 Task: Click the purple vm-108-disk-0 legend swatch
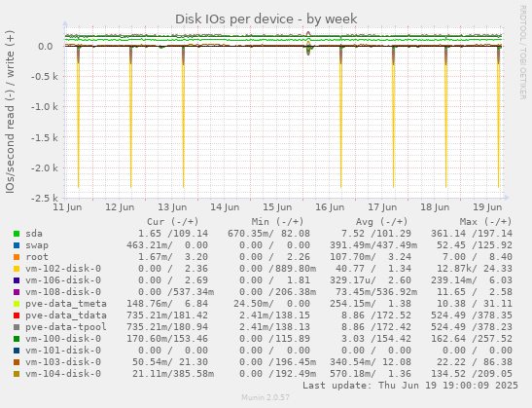17,292
